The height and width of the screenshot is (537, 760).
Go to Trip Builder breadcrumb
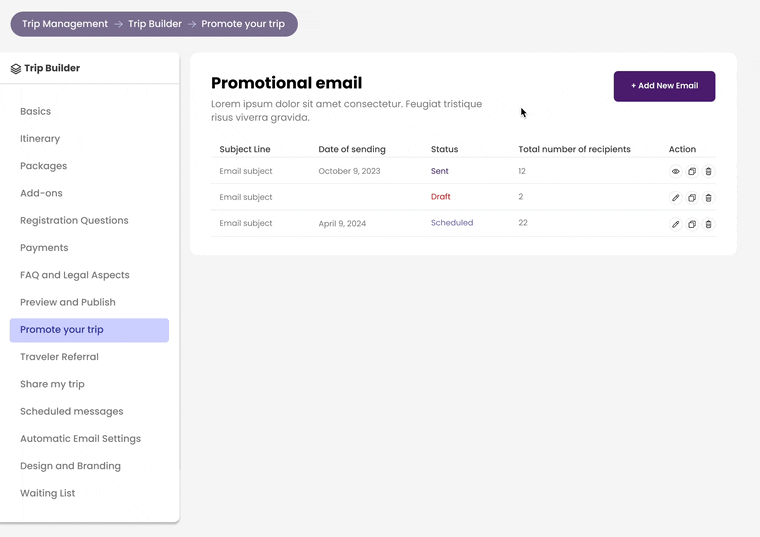tap(155, 24)
